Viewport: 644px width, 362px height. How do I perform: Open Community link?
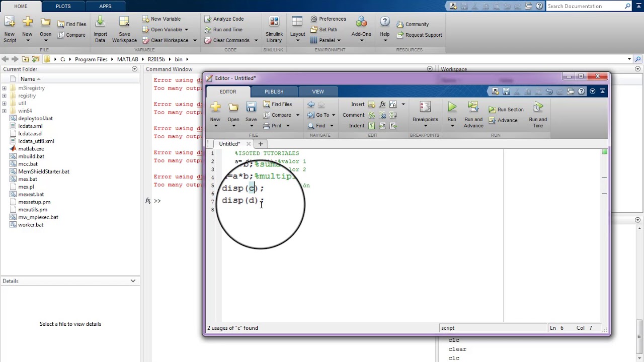click(413, 24)
